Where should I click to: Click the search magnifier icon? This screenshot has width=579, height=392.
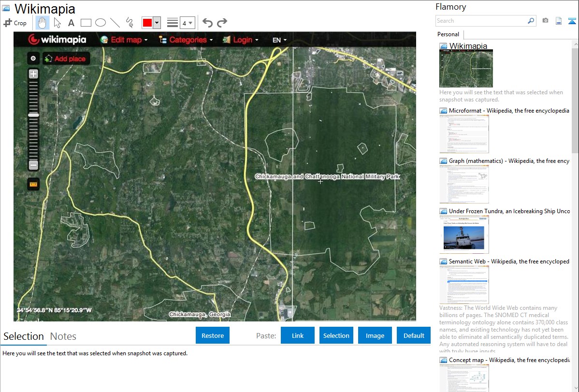[531, 21]
